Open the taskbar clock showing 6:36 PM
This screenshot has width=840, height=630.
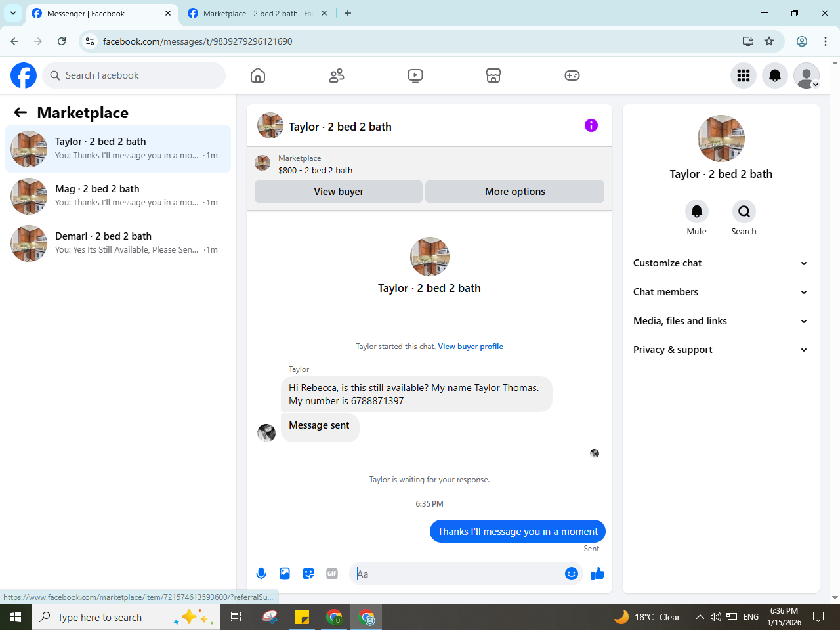pyautogui.click(x=784, y=617)
